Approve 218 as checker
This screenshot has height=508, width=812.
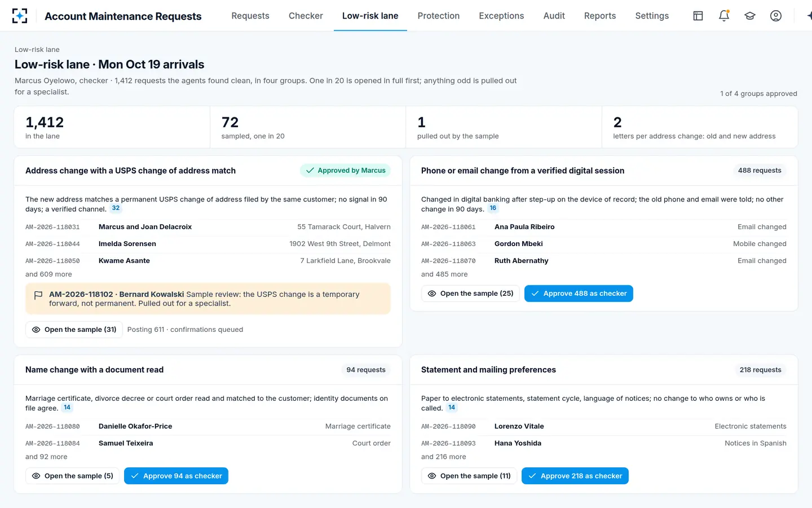(575, 476)
